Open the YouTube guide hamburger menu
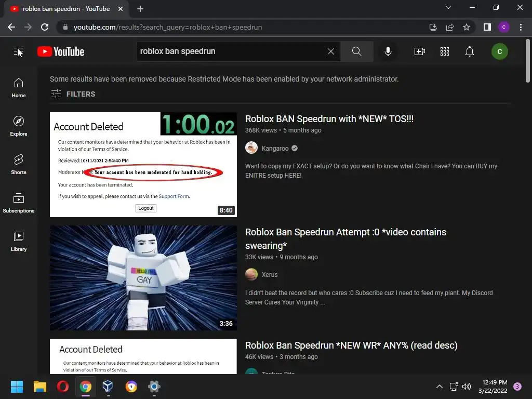 point(18,51)
